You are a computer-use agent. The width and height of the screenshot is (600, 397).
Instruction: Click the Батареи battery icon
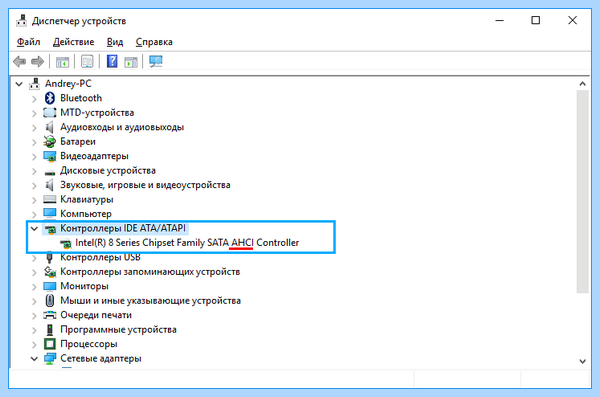[x=49, y=141]
